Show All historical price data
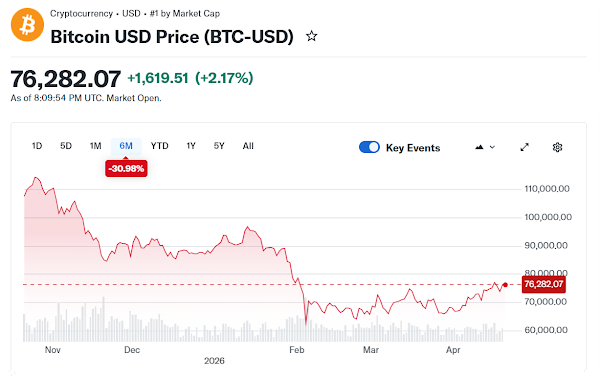600x378 pixels. (248, 146)
